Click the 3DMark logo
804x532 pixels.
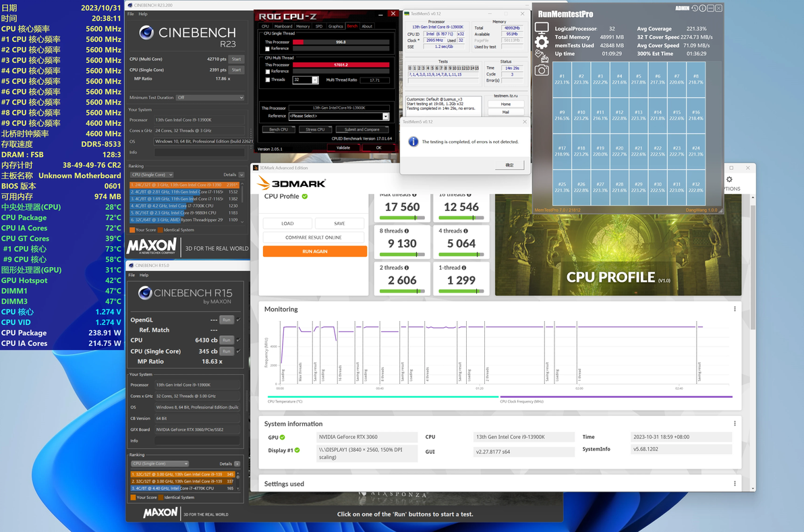tap(292, 183)
